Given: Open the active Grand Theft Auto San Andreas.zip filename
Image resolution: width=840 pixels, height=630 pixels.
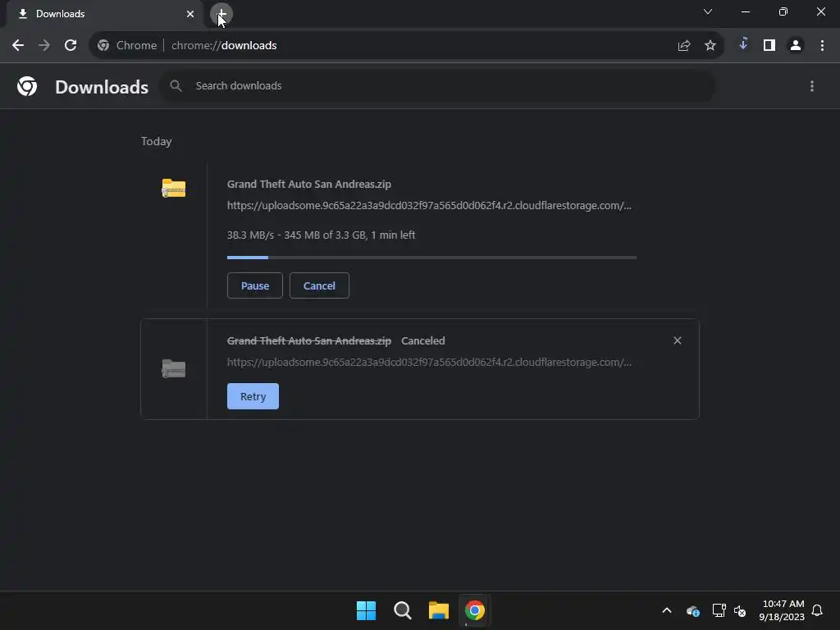Looking at the screenshot, I should [309, 185].
